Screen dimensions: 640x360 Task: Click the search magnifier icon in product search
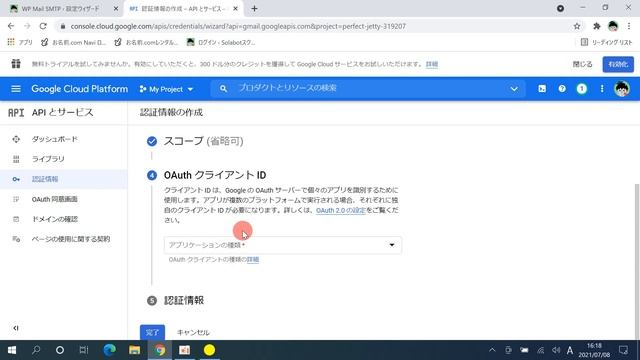point(223,89)
